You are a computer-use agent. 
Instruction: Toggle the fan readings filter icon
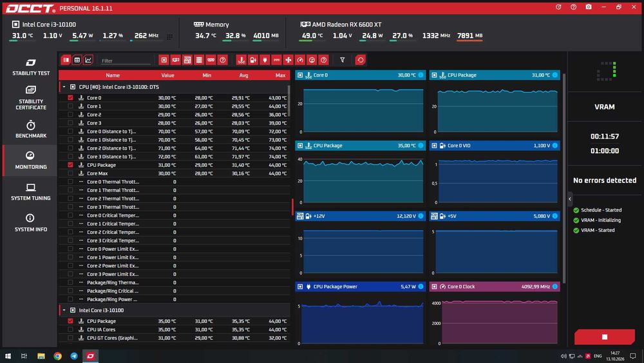[x=289, y=60]
